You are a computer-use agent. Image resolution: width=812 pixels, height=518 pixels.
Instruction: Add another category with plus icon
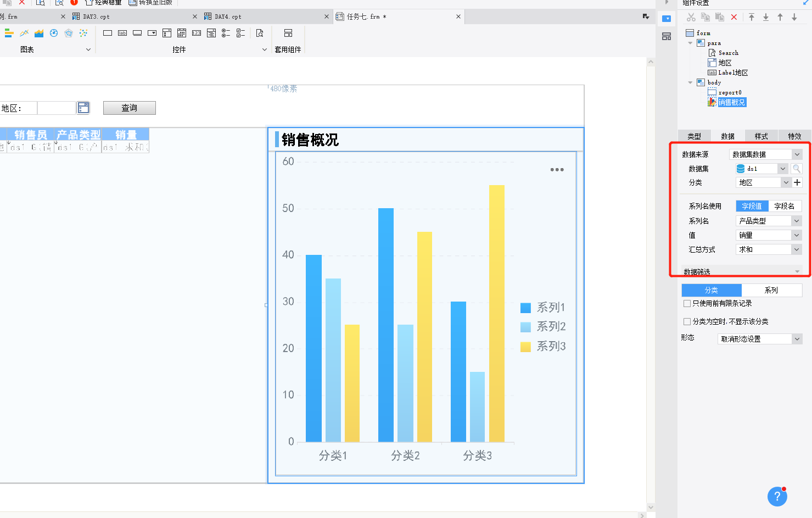(x=797, y=182)
